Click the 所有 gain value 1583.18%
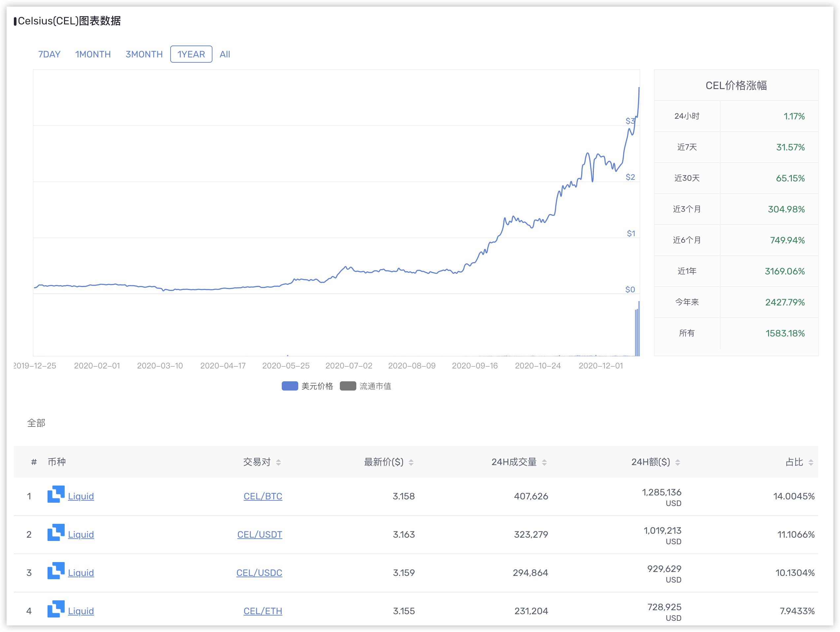This screenshot has width=840, height=632. (x=785, y=334)
